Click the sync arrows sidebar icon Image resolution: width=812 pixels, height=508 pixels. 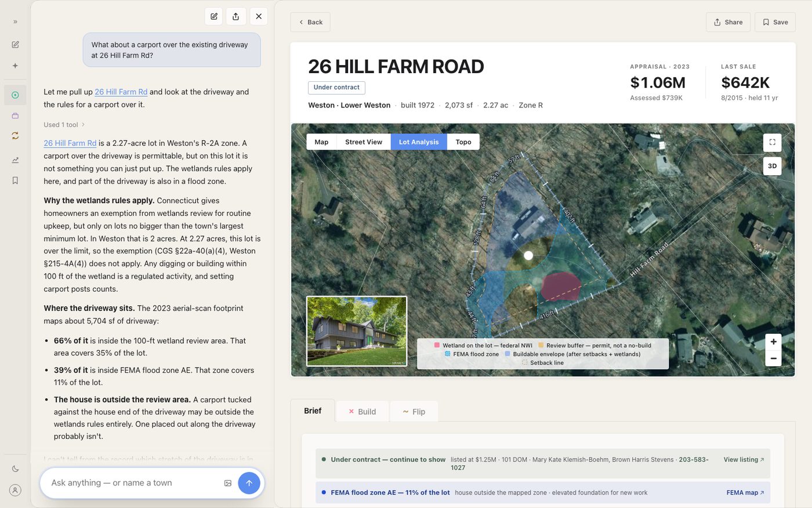(x=15, y=135)
